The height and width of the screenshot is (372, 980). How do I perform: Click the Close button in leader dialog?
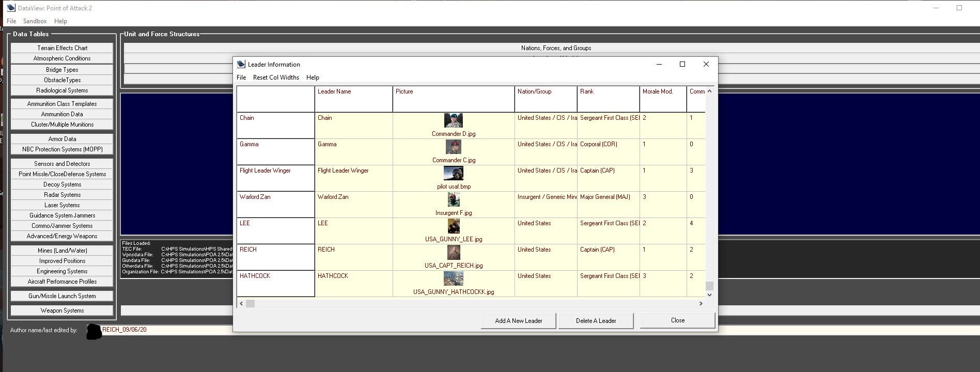(678, 320)
